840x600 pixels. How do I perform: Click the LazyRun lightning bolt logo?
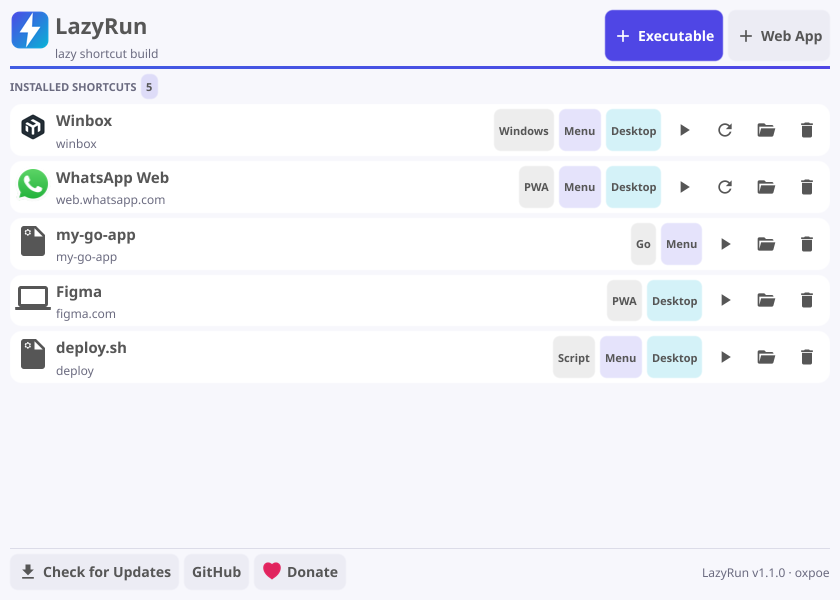pos(30,30)
